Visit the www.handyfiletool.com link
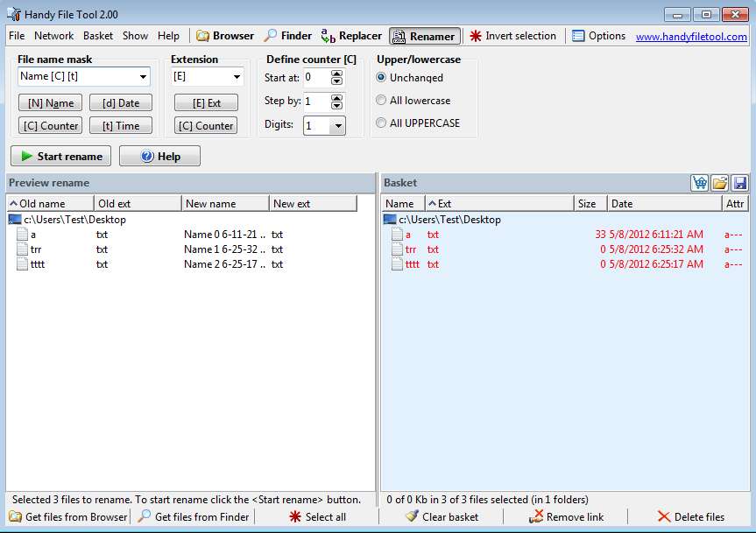Screen dimensions: 756x533 click(691, 37)
